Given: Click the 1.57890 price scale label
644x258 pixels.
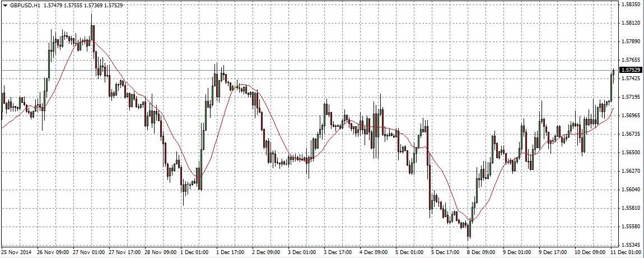Looking at the screenshot, I should [x=630, y=42].
